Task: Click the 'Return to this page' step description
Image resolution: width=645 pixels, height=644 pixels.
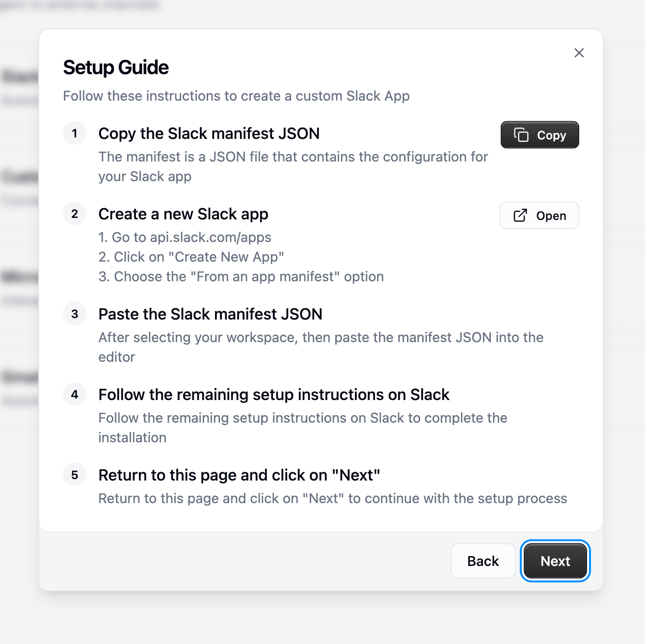Action: point(332,498)
